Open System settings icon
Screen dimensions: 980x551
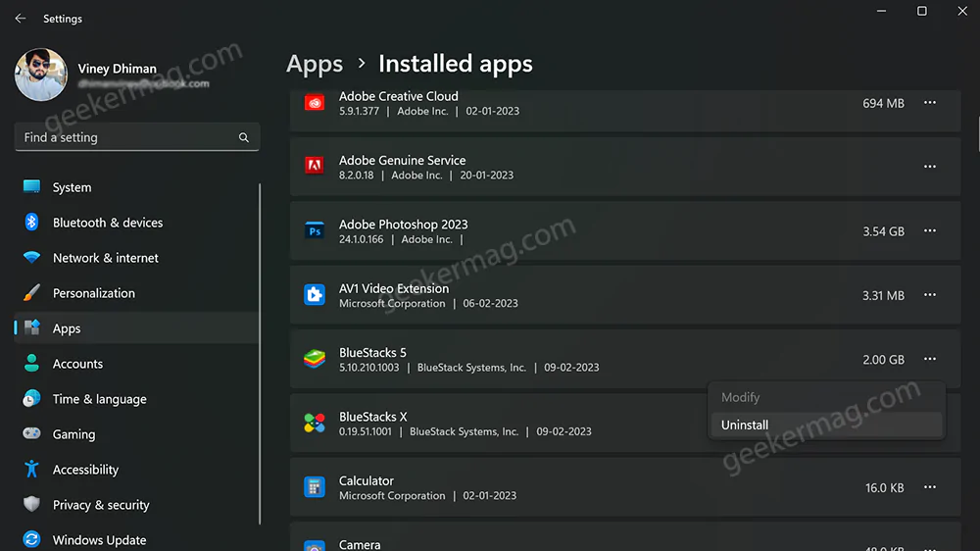[32, 187]
